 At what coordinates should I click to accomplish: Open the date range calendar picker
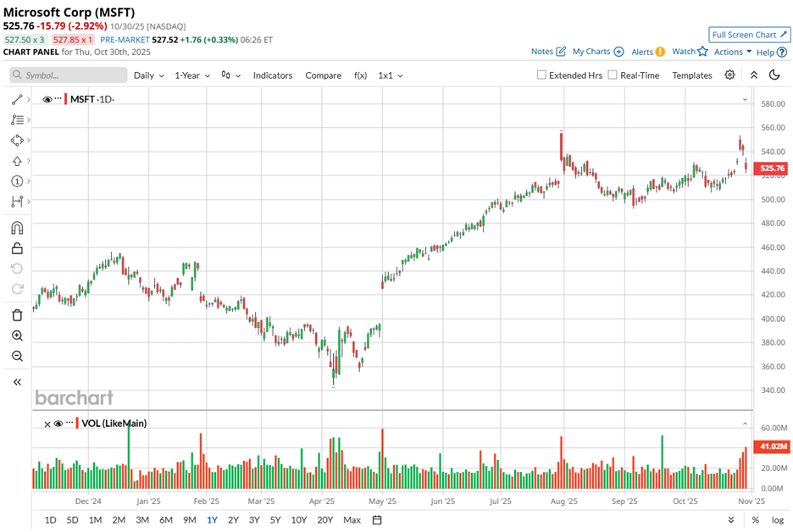[x=377, y=520]
